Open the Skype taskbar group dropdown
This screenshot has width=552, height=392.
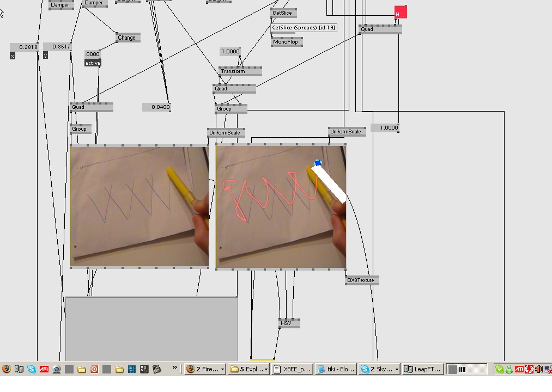point(397,369)
